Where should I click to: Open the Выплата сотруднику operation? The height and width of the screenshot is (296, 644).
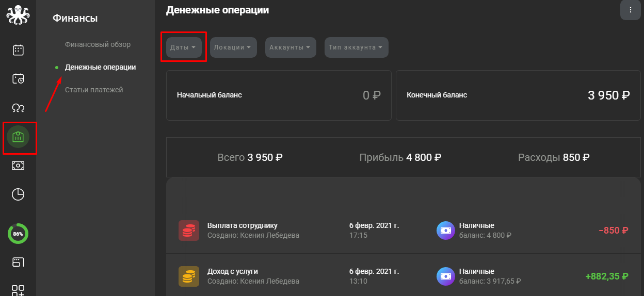(x=403, y=231)
